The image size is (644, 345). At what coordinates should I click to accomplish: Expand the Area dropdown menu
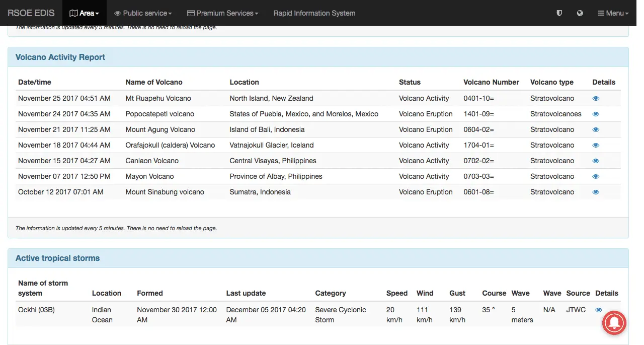84,13
